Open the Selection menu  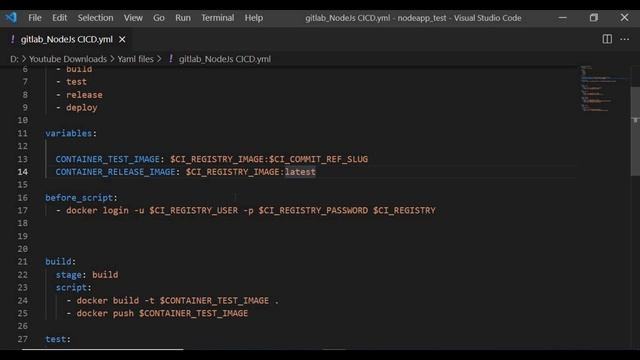96,18
